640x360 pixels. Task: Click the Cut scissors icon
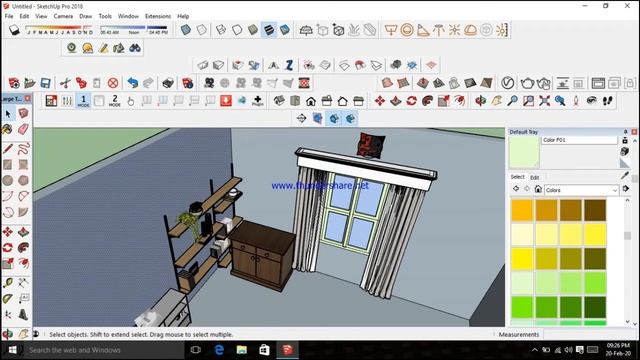(x=65, y=83)
